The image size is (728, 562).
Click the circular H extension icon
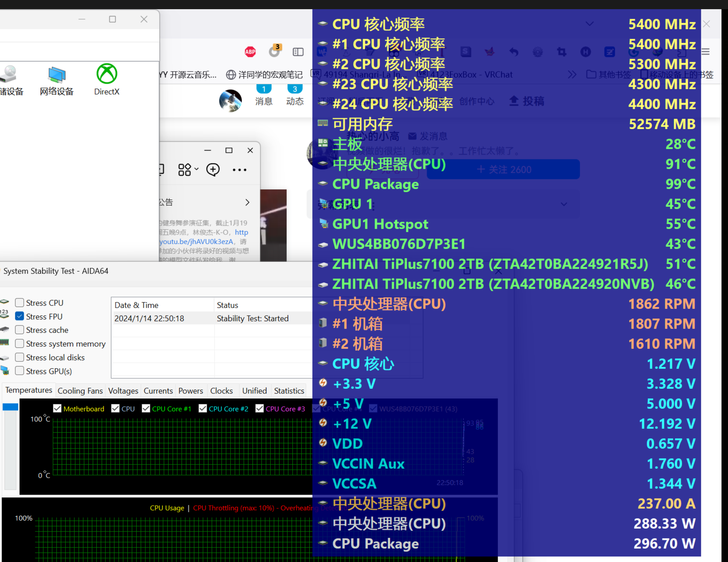click(x=586, y=52)
